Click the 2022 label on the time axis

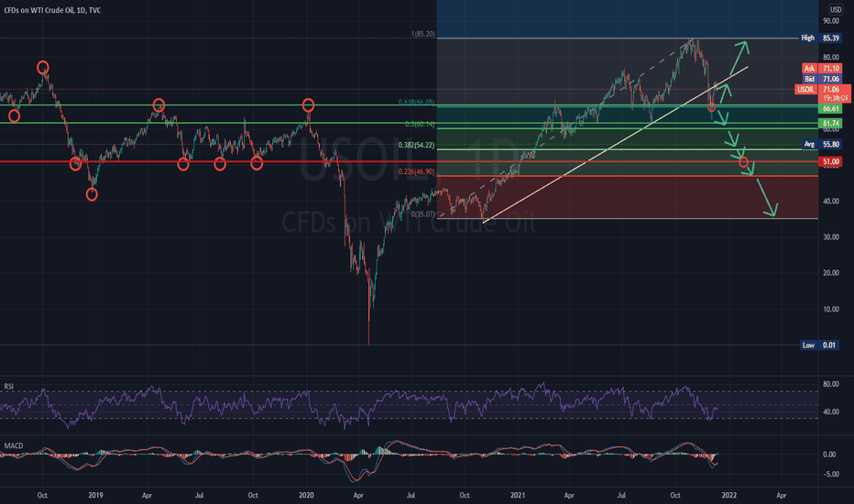[x=728, y=495]
